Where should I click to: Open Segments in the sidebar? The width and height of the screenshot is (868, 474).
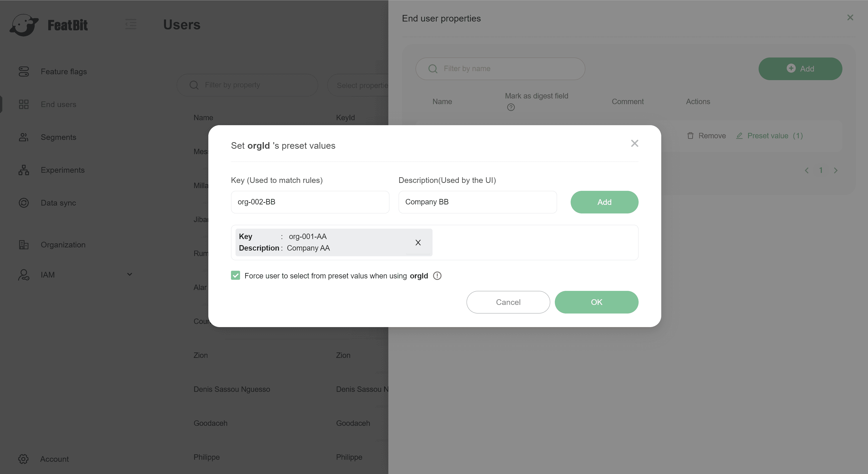click(58, 137)
